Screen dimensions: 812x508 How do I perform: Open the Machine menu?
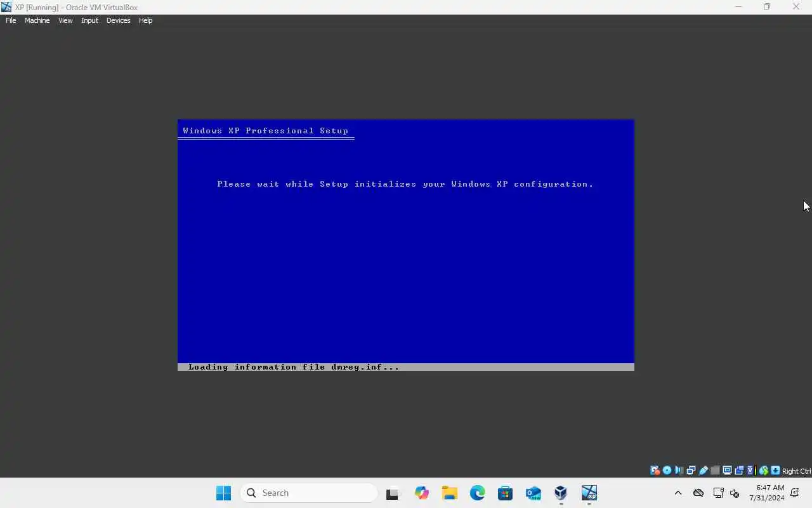click(x=37, y=20)
